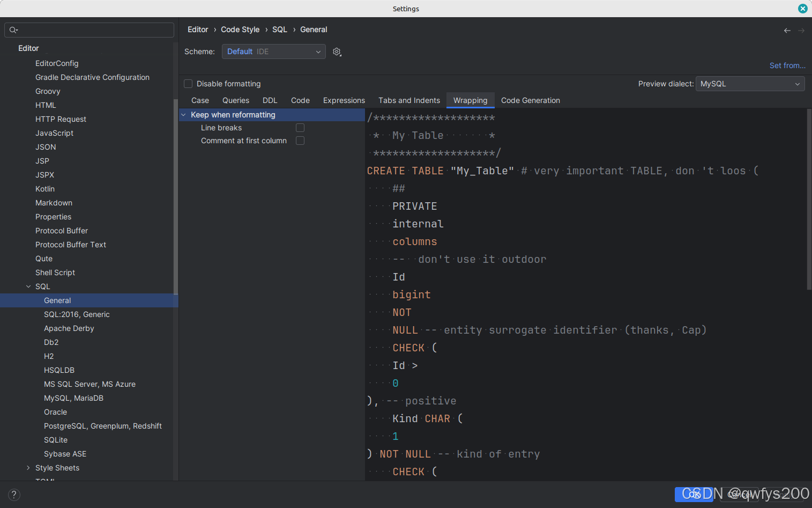Open the Preview dialect MySQL dropdown
This screenshot has height=508, width=812.
pos(750,84)
